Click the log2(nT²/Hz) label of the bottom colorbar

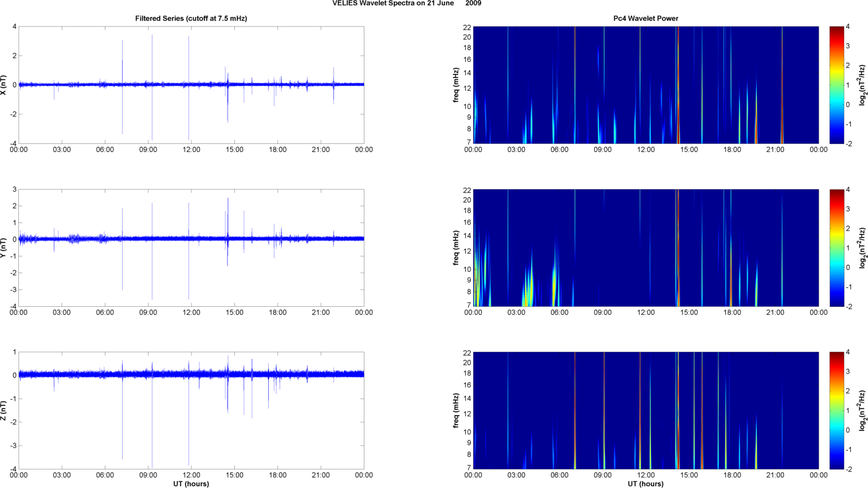(862, 411)
